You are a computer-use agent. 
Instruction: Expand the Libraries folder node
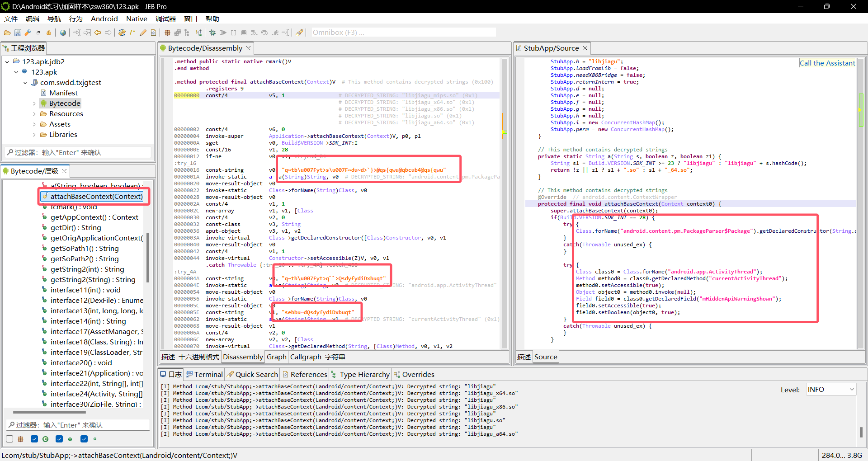click(34, 134)
